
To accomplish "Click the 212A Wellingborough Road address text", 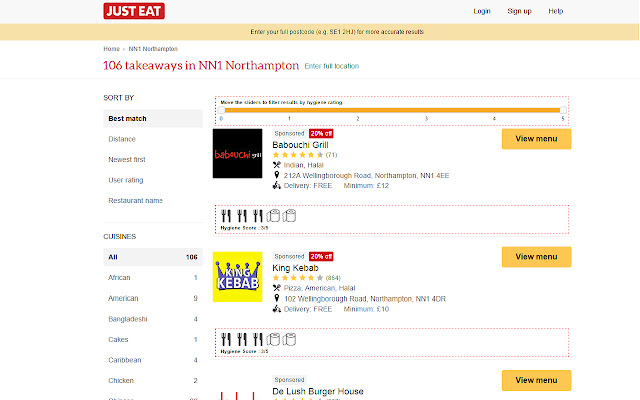I will pyautogui.click(x=366, y=176).
